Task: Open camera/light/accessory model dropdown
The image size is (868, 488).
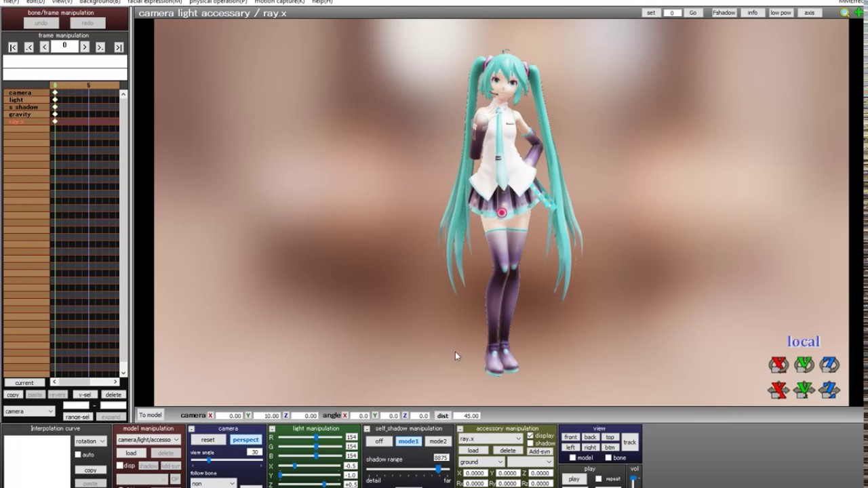Action: tap(149, 440)
